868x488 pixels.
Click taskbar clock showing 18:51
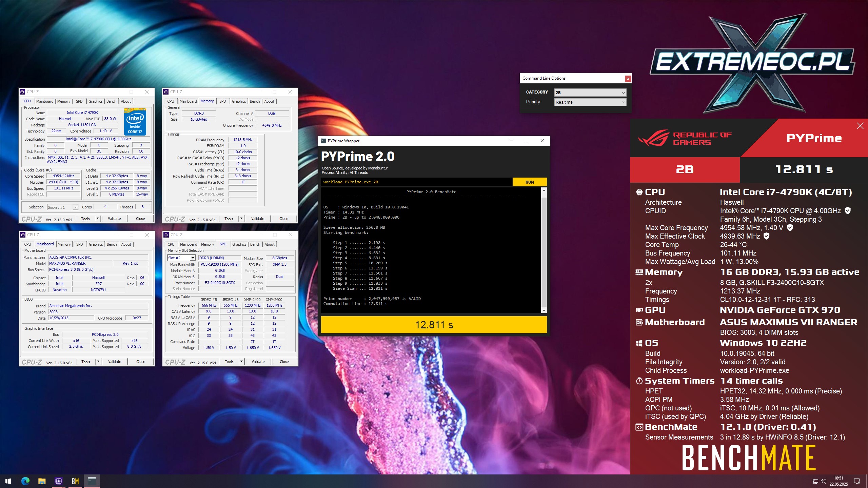tap(839, 481)
